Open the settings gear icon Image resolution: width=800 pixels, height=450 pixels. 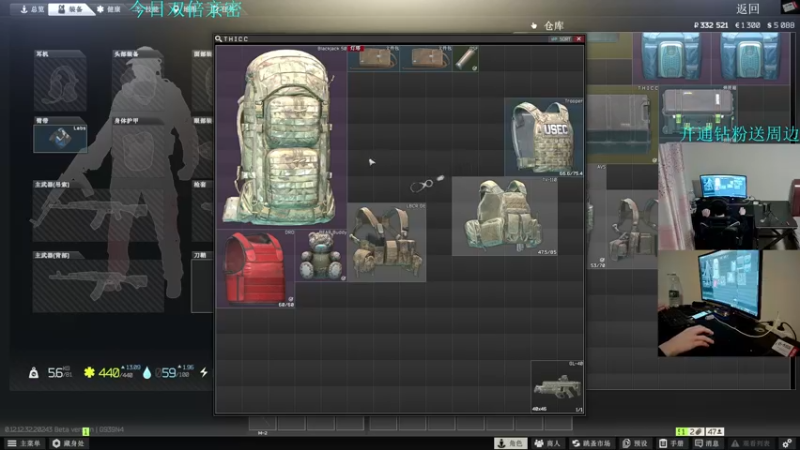(787, 443)
